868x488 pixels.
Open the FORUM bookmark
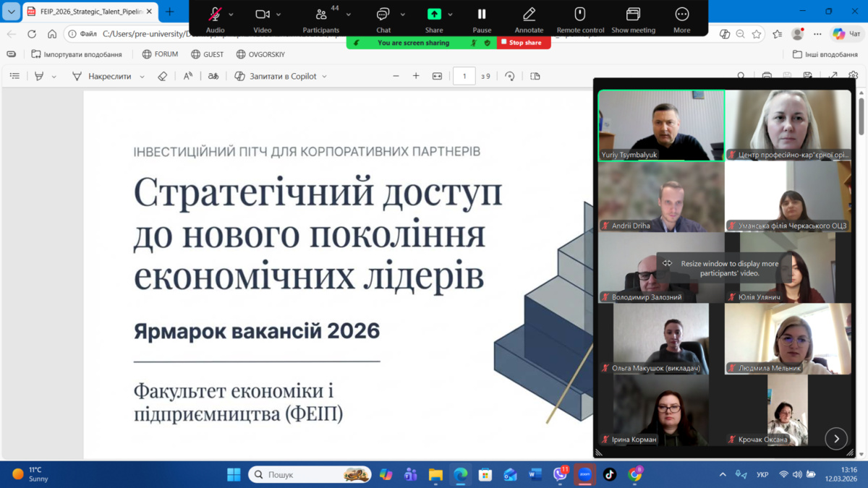160,54
